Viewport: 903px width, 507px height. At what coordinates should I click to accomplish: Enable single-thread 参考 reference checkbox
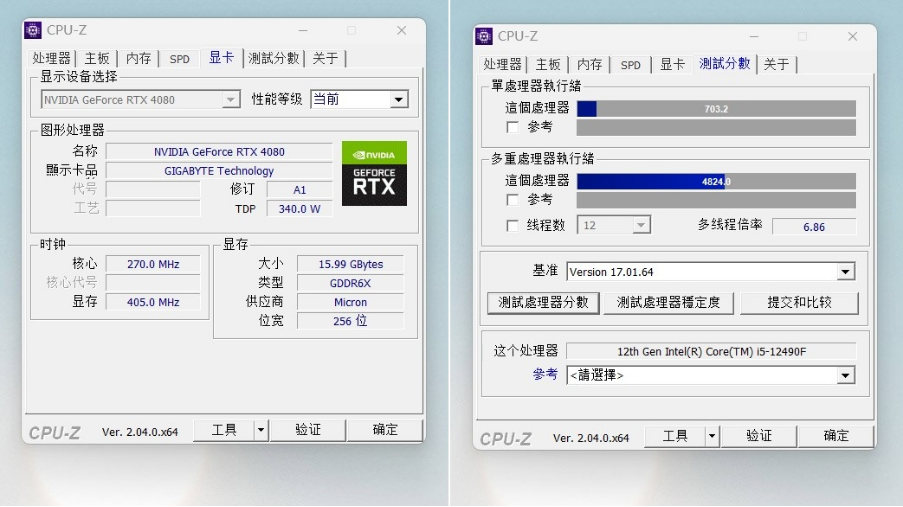(x=513, y=127)
